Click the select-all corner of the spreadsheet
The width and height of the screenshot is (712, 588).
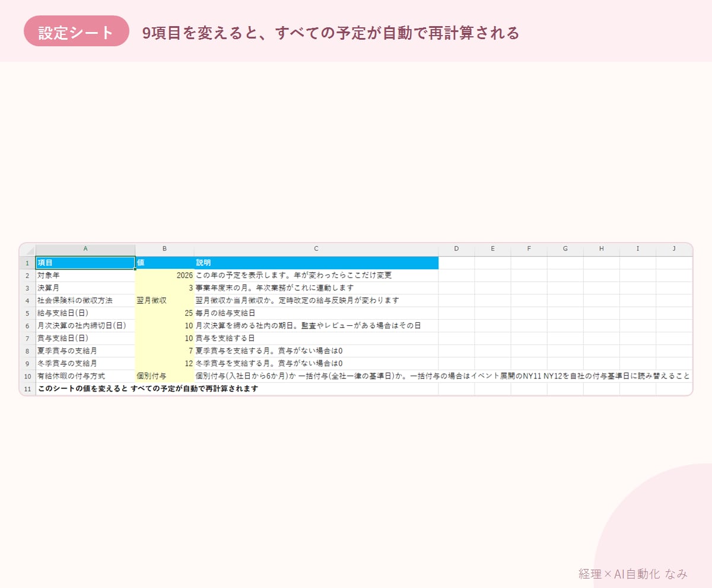tap(27, 249)
